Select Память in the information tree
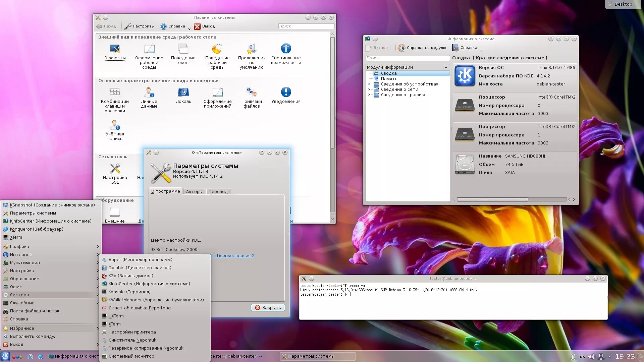The width and height of the screenshot is (644, 362). [389, 79]
